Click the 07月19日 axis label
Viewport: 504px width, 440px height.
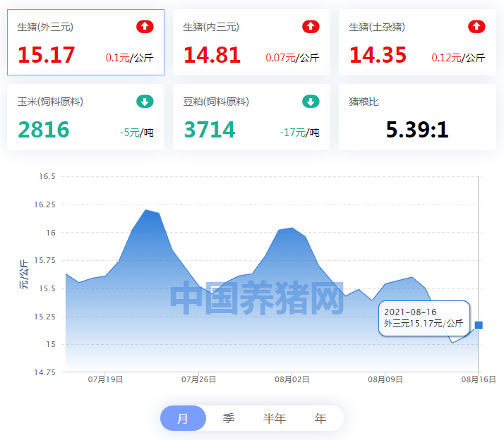pyautogui.click(x=105, y=379)
